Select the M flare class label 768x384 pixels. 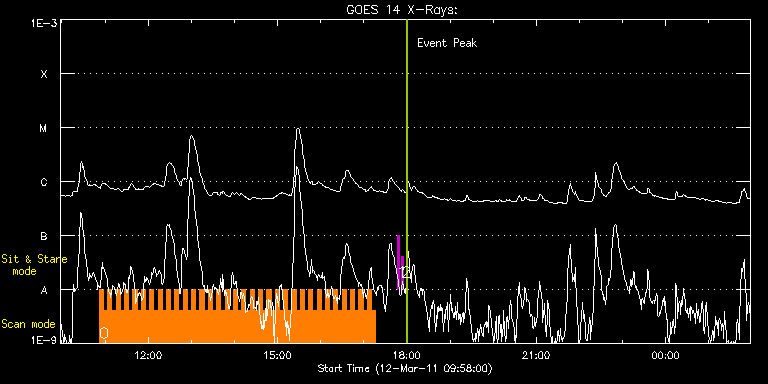pyautogui.click(x=44, y=128)
